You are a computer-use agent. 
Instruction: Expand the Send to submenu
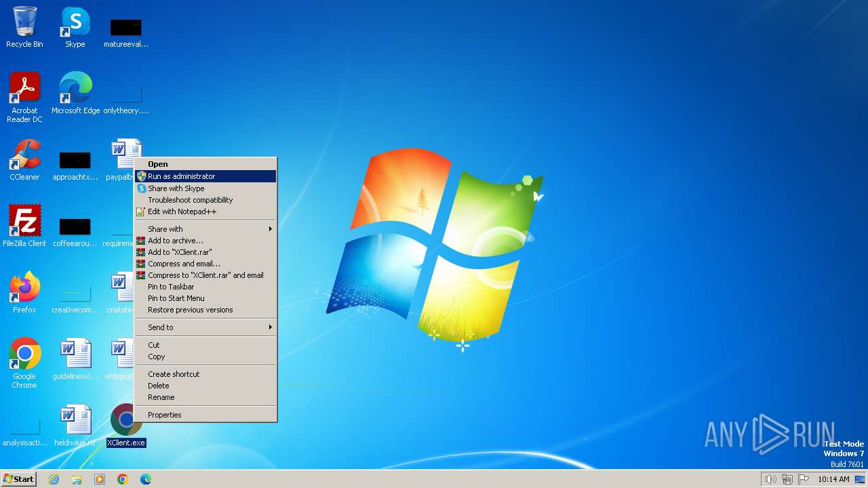205,327
